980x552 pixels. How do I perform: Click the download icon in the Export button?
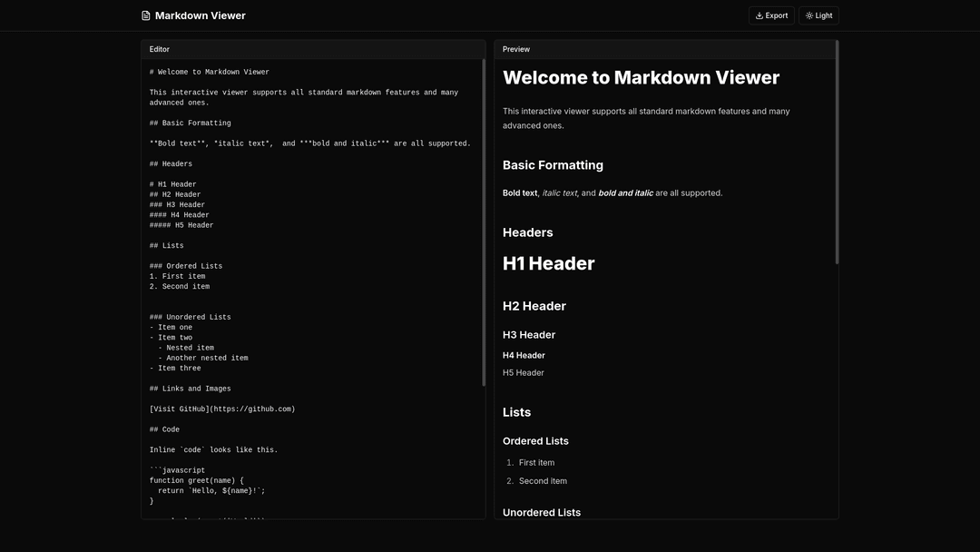tap(759, 15)
